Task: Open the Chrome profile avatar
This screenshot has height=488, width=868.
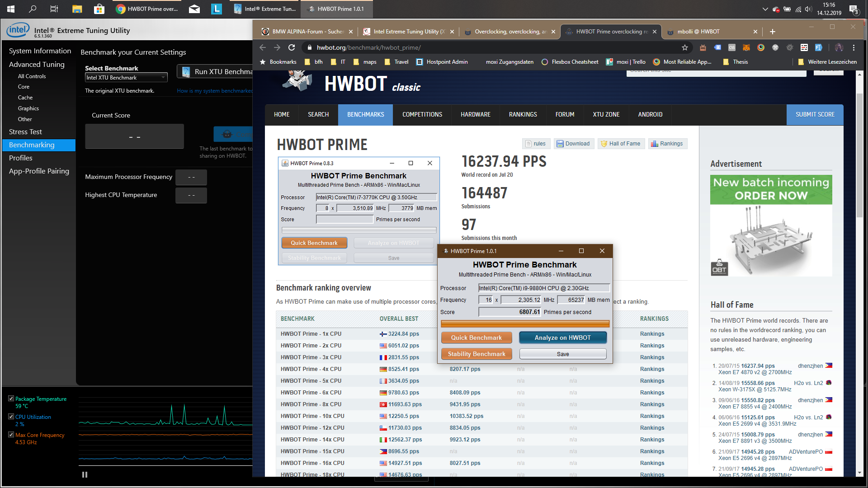Action: click(x=839, y=47)
